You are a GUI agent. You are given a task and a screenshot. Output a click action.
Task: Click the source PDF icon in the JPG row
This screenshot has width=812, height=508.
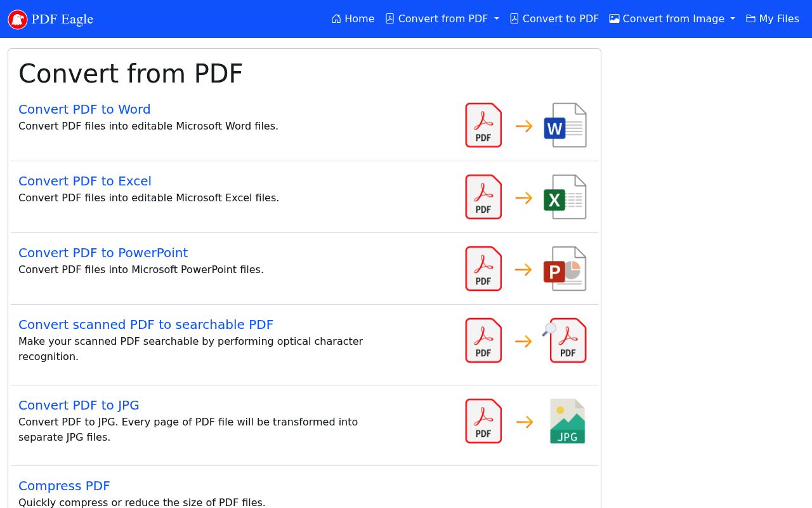coord(483,421)
